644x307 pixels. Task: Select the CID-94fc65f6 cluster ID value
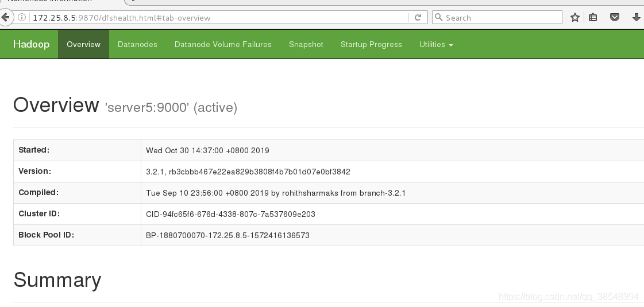pyautogui.click(x=230, y=214)
